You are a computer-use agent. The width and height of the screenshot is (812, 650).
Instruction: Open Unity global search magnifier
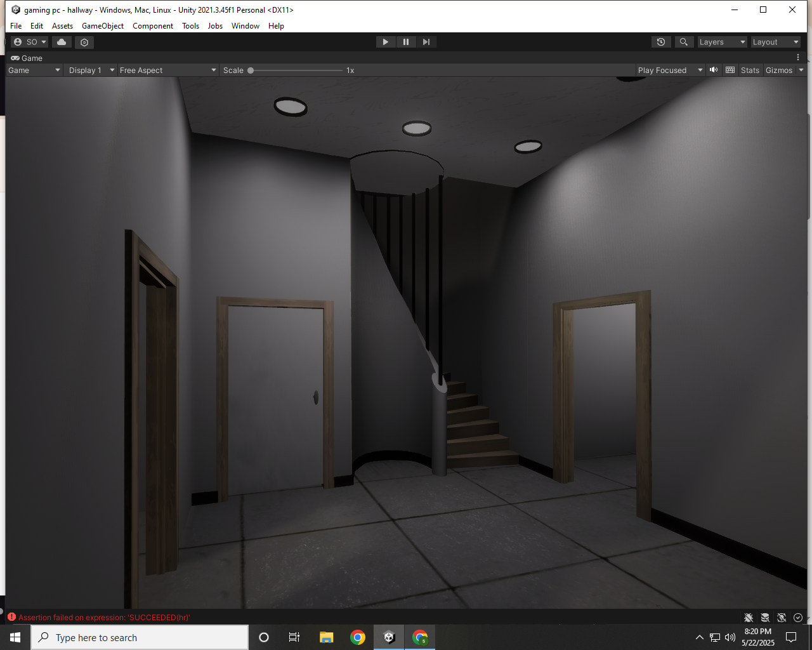683,42
